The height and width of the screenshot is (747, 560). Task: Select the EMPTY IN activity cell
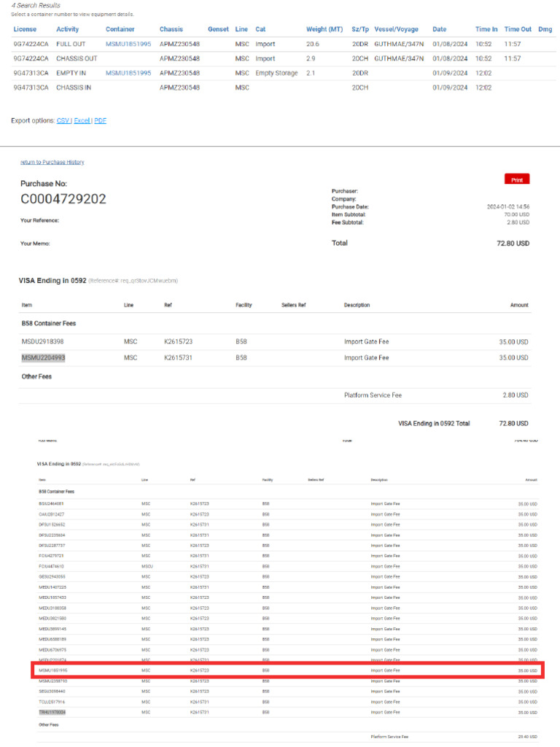(71, 73)
